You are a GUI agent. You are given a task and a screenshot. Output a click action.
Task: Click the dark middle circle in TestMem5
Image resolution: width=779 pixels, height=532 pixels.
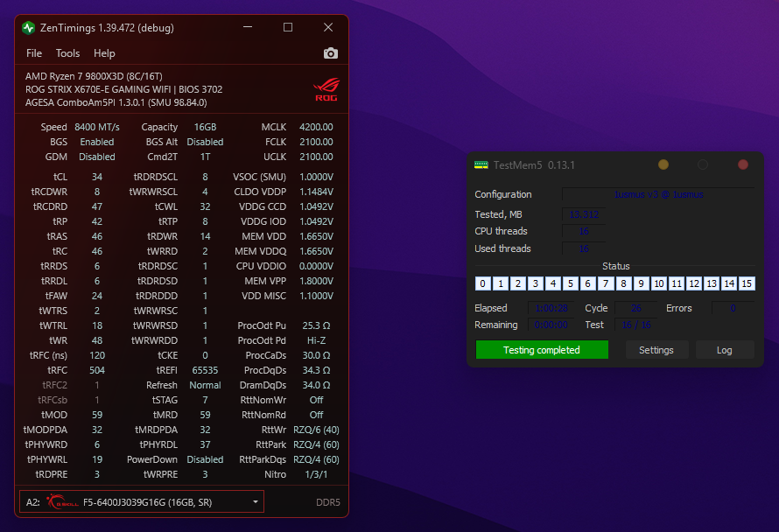click(x=703, y=164)
